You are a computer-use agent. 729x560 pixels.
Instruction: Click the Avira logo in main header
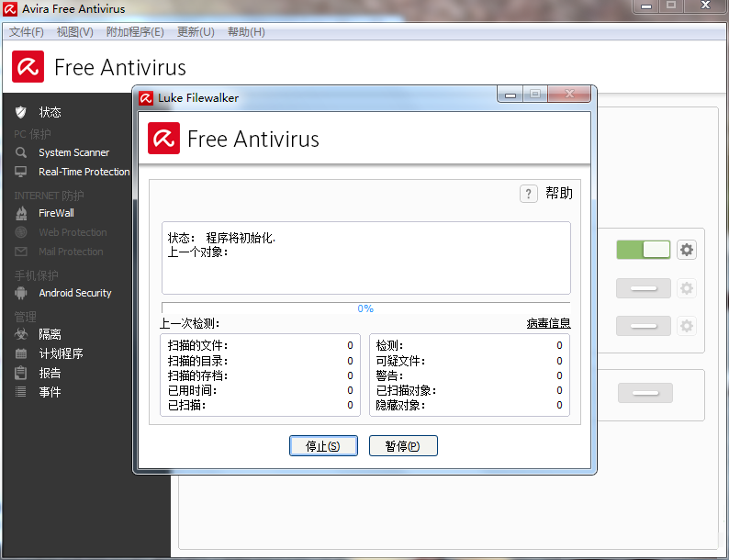point(28,66)
